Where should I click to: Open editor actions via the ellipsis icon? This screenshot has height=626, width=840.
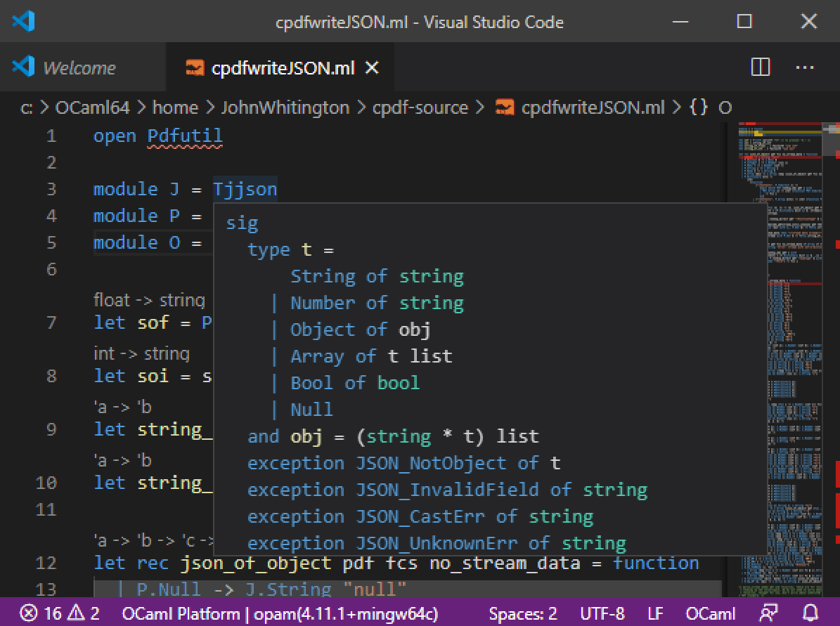click(805, 67)
